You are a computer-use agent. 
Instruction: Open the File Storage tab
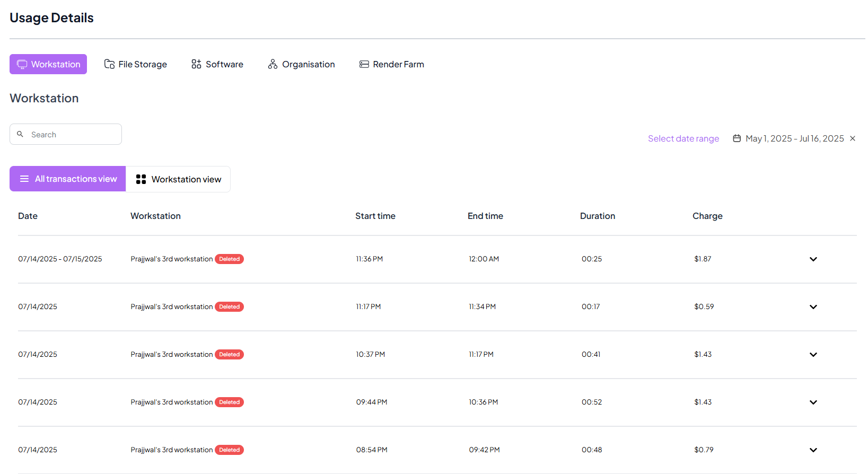tap(142, 64)
